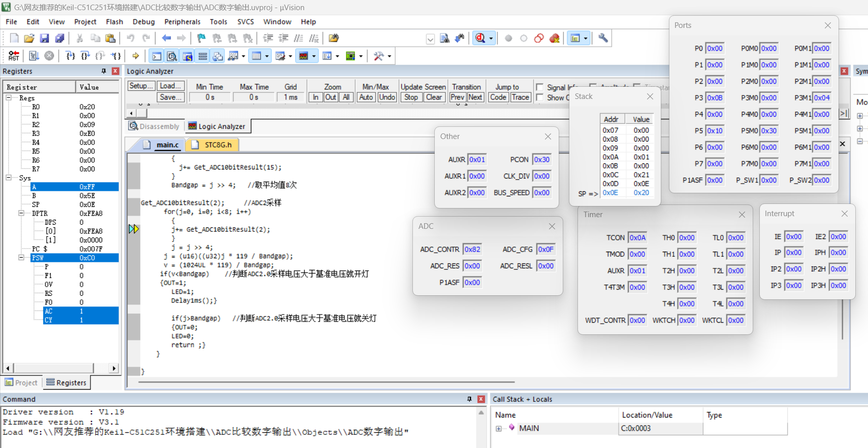
Task: Click the Save All toolbar icon
Action: point(59,38)
